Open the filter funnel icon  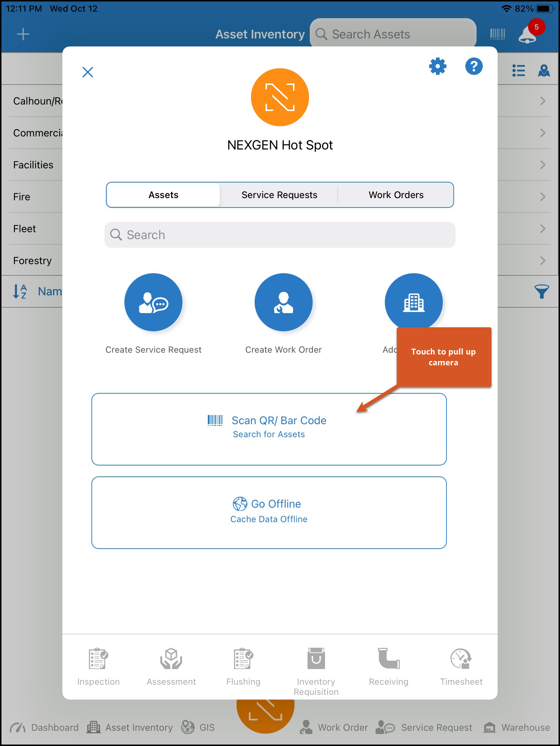tap(542, 291)
